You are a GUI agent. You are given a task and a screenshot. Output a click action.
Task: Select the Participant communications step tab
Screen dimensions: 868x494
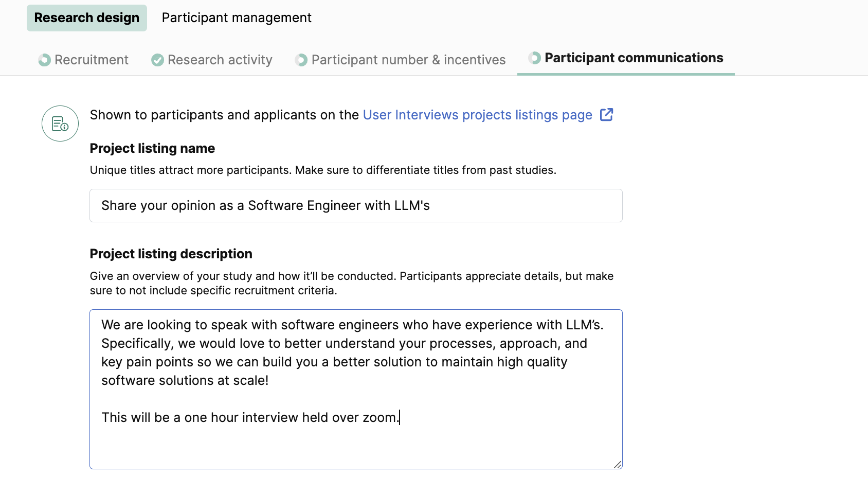click(626, 58)
